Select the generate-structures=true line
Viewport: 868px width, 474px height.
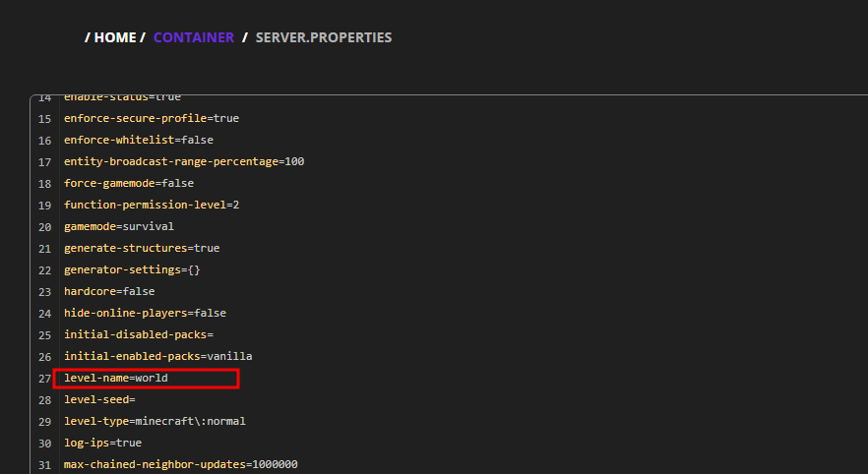click(x=142, y=248)
